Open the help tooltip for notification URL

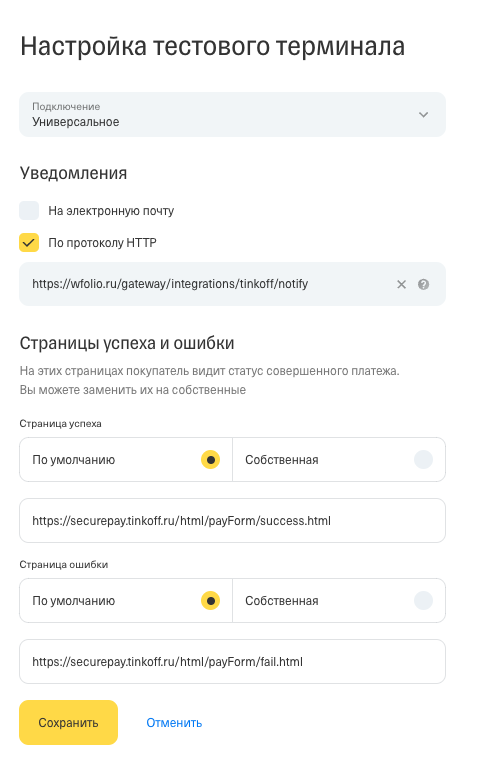pos(424,284)
